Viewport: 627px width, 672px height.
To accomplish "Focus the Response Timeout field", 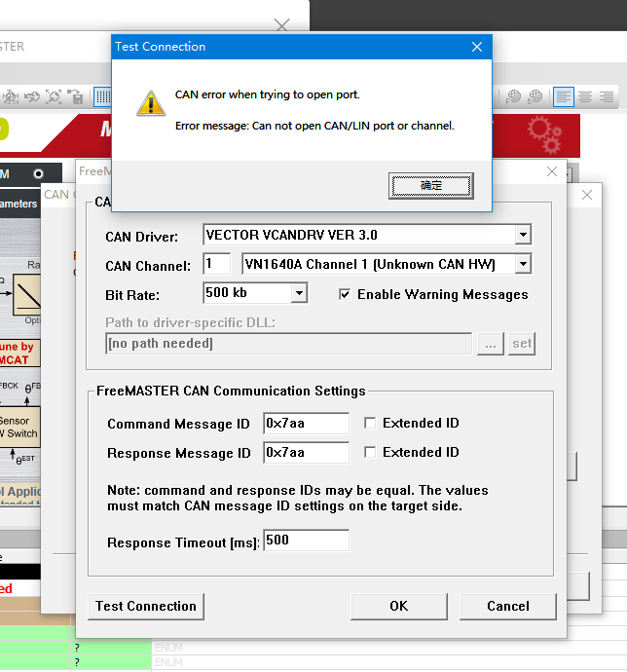I will pyautogui.click(x=306, y=540).
